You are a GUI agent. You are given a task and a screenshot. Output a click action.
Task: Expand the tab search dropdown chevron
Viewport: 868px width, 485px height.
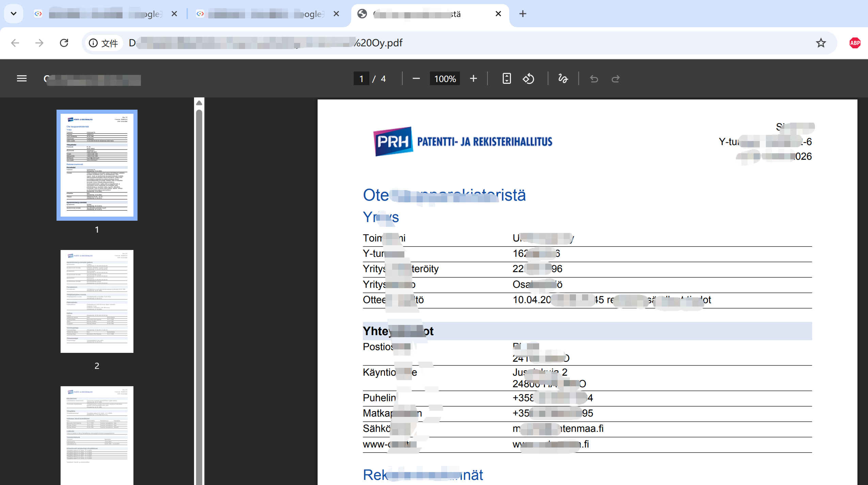[x=14, y=14]
